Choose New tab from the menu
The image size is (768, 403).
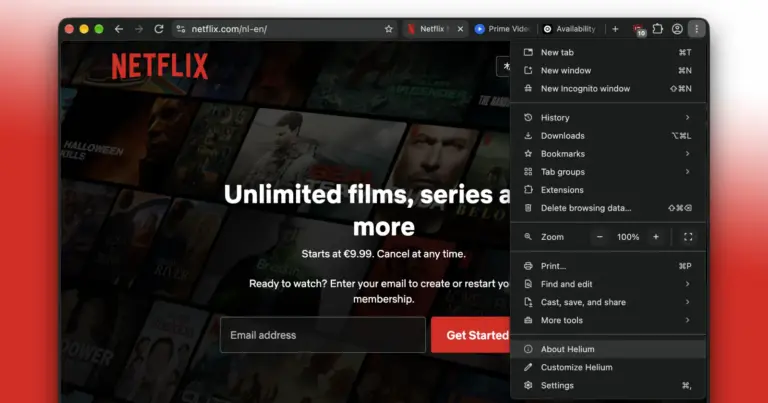point(608,52)
